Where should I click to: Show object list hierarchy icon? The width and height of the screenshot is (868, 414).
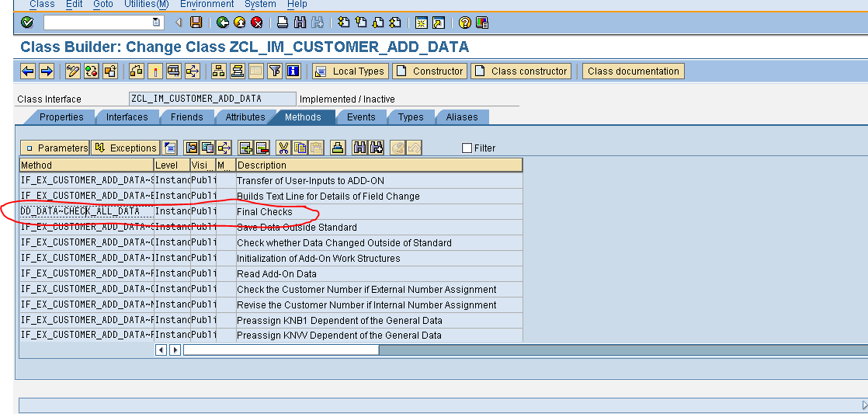(219, 71)
